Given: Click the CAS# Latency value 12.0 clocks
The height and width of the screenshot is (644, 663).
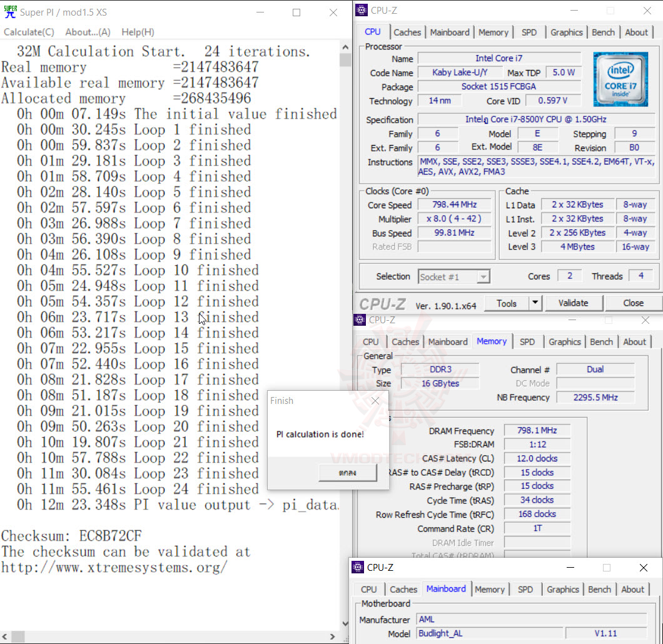Looking at the screenshot, I should pos(537,458).
